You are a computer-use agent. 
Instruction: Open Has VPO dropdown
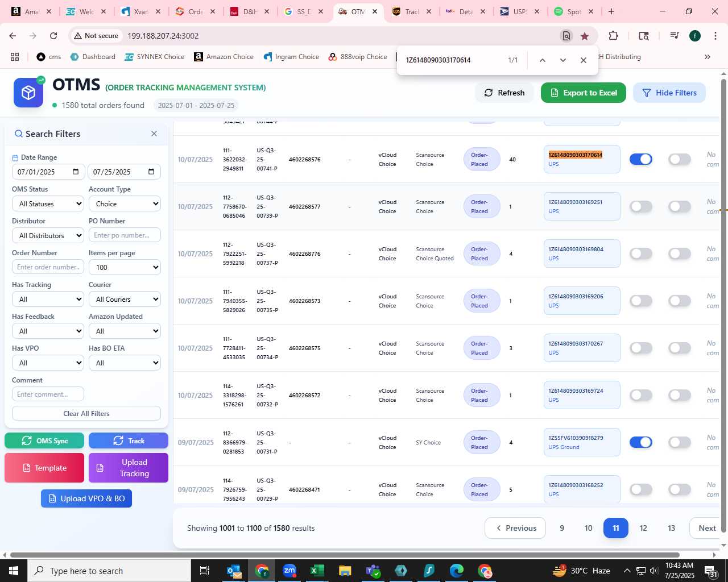click(48, 363)
